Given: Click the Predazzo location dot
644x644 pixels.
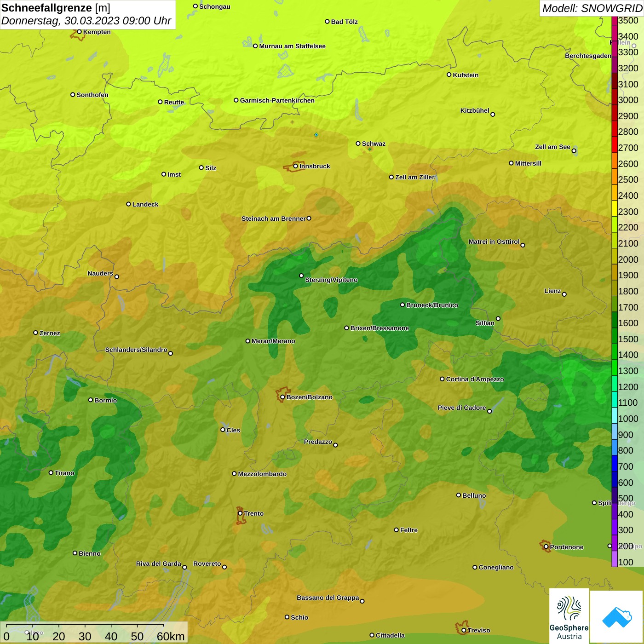Looking at the screenshot, I should tap(335, 445).
